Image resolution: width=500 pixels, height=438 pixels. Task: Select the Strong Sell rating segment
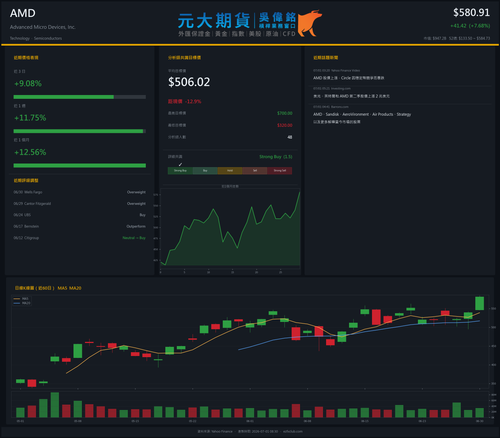(280, 171)
